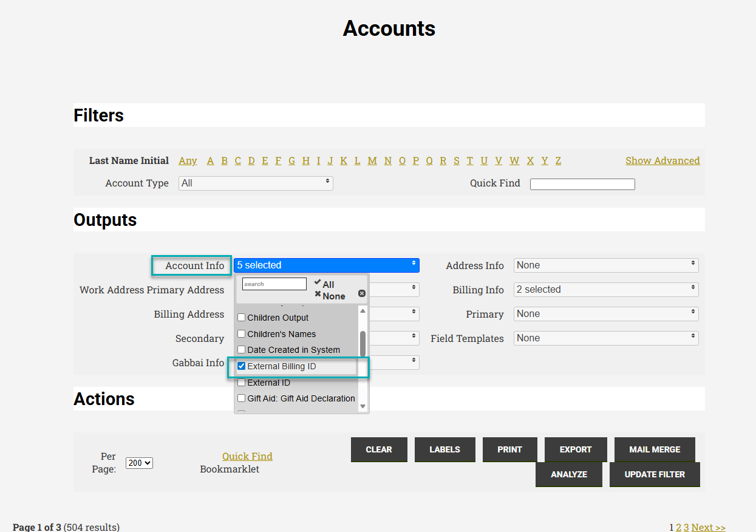Expand the Billing Info dropdown
Viewport: 756px width, 532px height.
click(x=605, y=290)
